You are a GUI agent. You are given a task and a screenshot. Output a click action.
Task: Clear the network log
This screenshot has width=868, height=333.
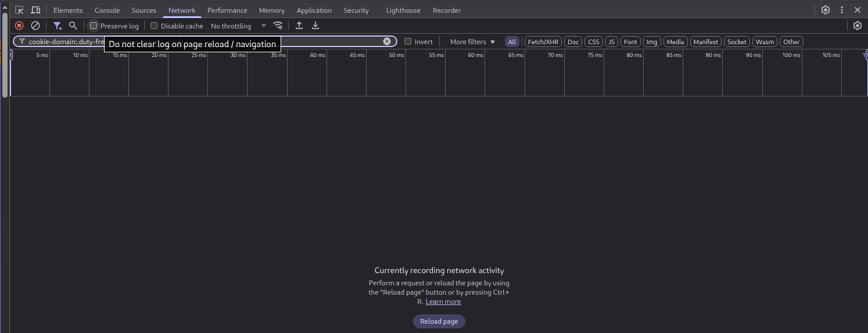[x=35, y=26]
